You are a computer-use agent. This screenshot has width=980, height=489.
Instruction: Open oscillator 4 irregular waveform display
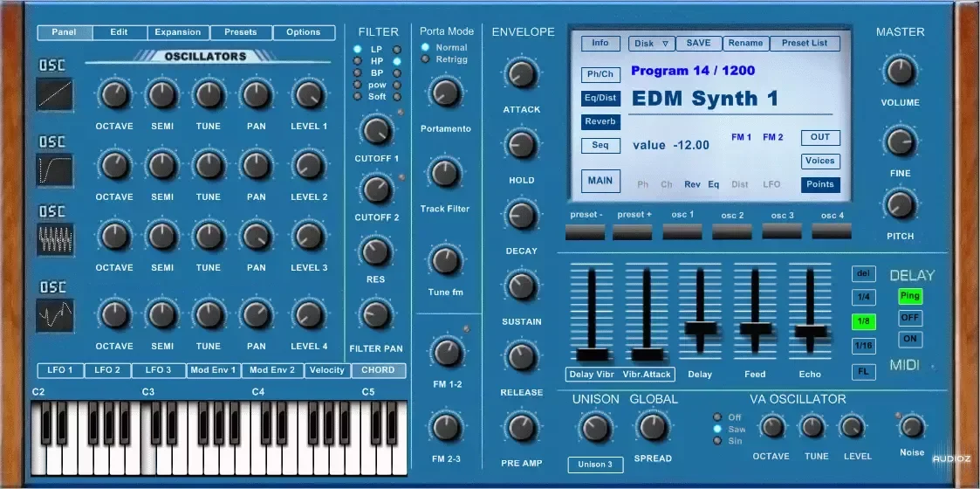click(54, 314)
